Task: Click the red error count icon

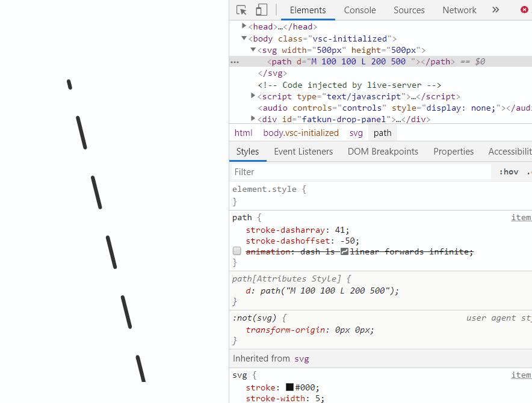Action: (x=525, y=10)
